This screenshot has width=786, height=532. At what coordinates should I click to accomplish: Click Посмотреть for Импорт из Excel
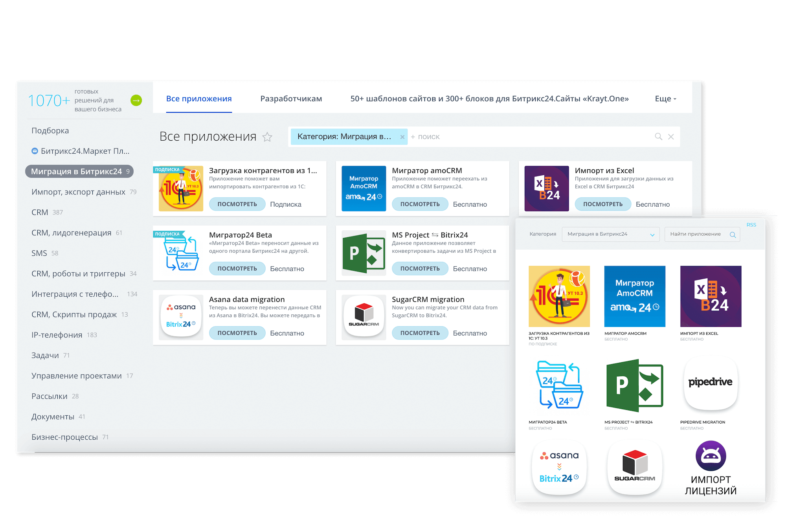coord(603,204)
